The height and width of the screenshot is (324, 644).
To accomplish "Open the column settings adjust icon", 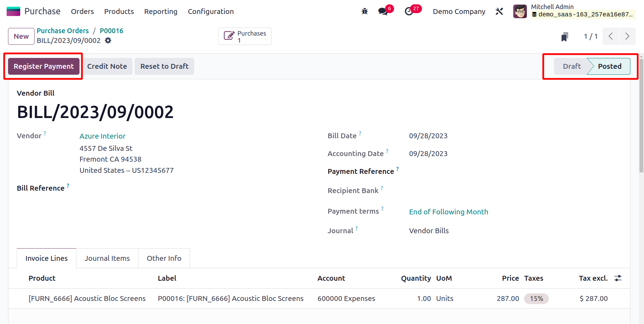I will click(618, 278).
